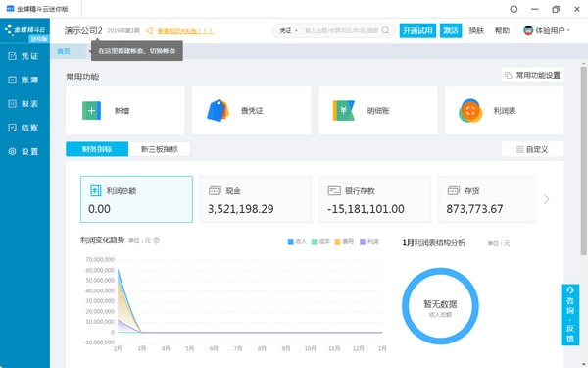Screen dimensions: 588x368
Task: Click the copy icon beside 常用功能设置
Action: pos(508,76)
